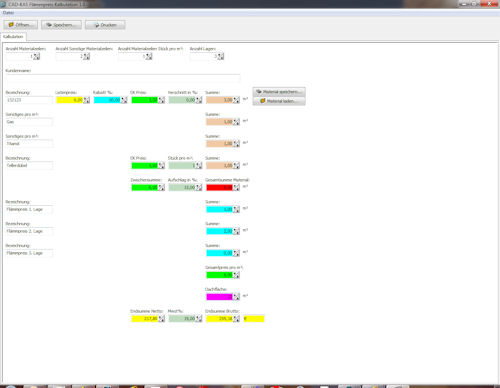Screen dimensions: 500x388
Task: Select the yellow Endsumme Netto field
Action: (145, 319)
